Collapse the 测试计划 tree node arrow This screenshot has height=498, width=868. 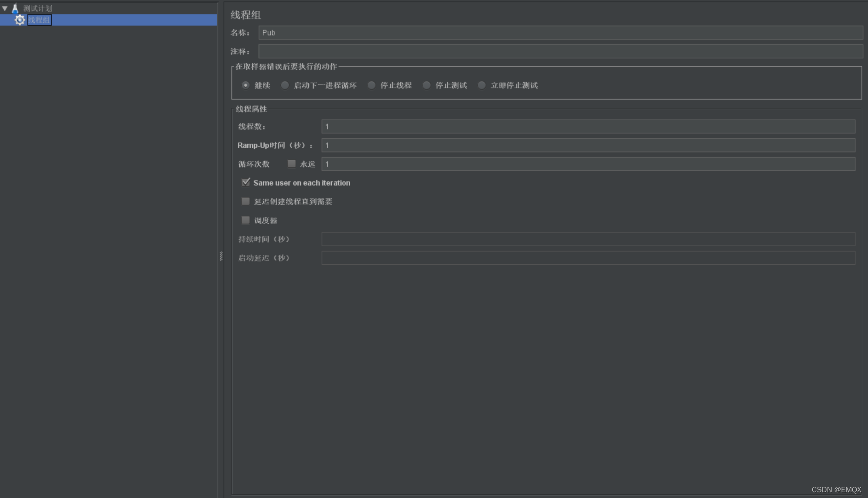5,8
